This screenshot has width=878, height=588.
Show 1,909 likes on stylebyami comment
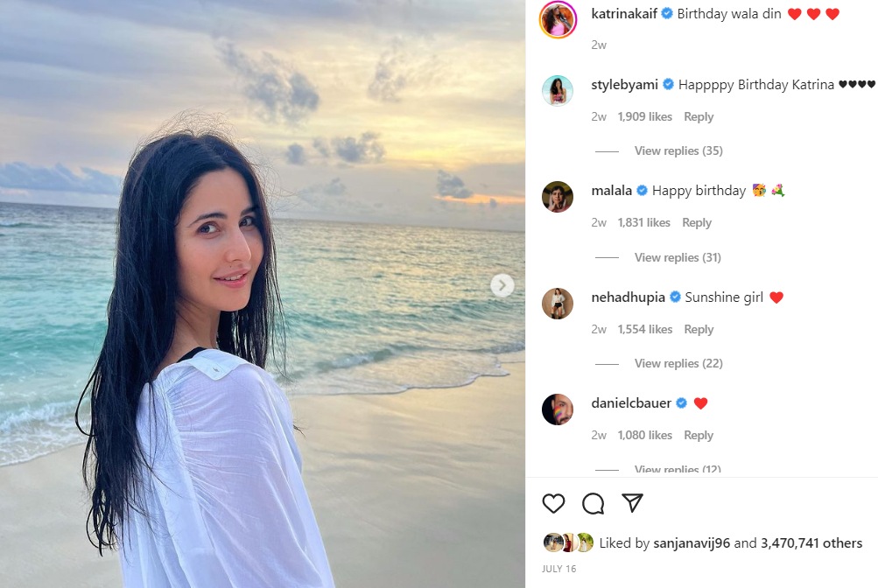pyautogui.click(x=644, y=117)
